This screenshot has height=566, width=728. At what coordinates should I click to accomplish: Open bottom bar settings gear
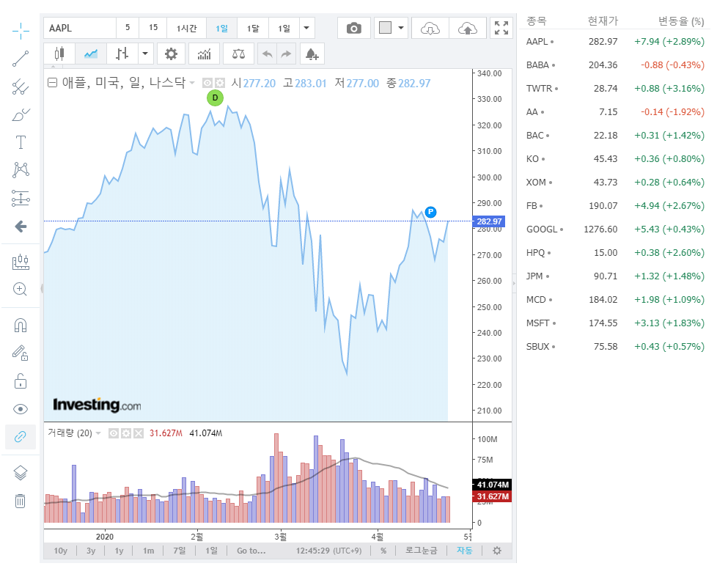(497, 551)
